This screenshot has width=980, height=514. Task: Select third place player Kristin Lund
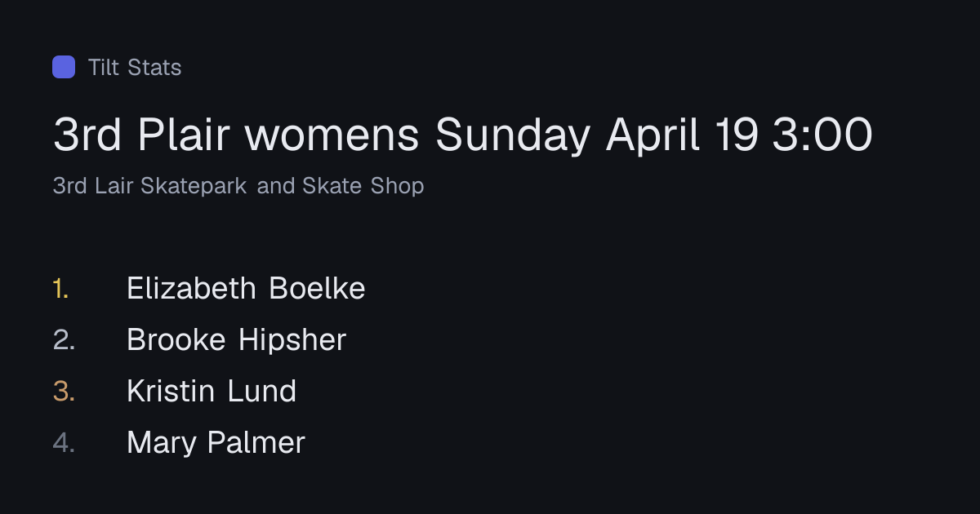(212, 391)
